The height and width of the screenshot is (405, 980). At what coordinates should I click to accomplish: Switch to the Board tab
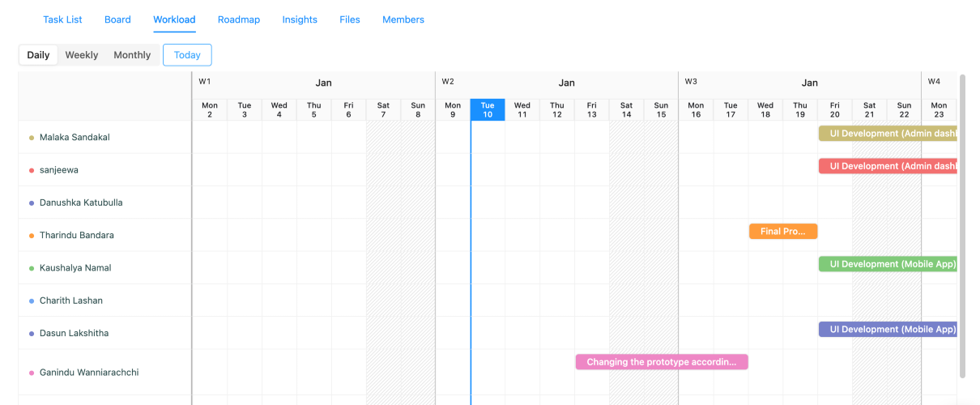click(117, 19)
